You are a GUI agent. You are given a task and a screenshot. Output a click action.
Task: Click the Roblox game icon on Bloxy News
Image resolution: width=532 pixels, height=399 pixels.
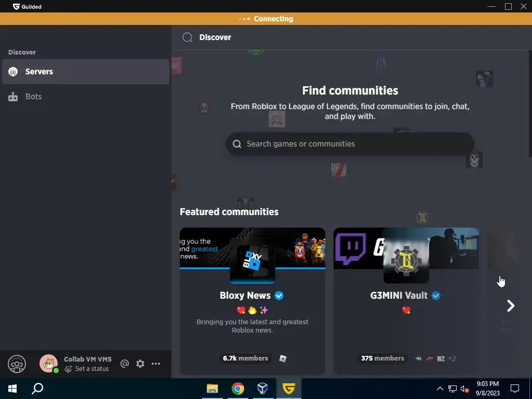[x=283, y=358]
